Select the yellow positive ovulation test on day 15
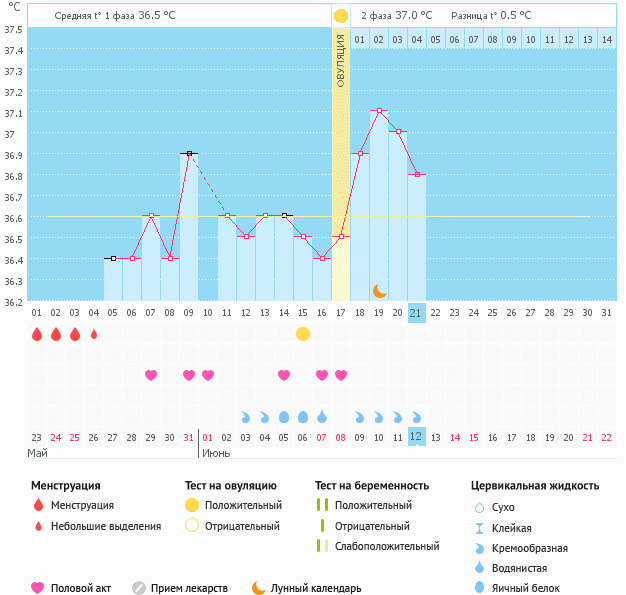 (303, 334)
